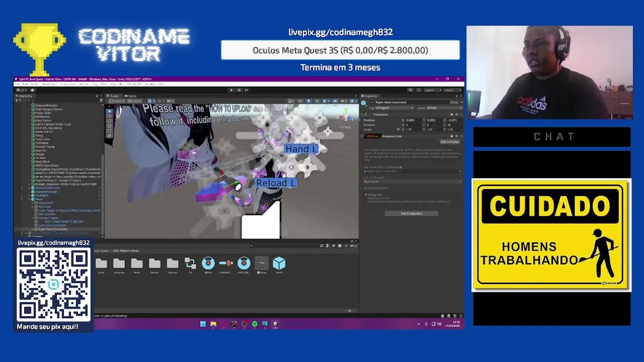Click the Edit in Prefab button
Screen dimensions: 644x362
tap(450, 142)
